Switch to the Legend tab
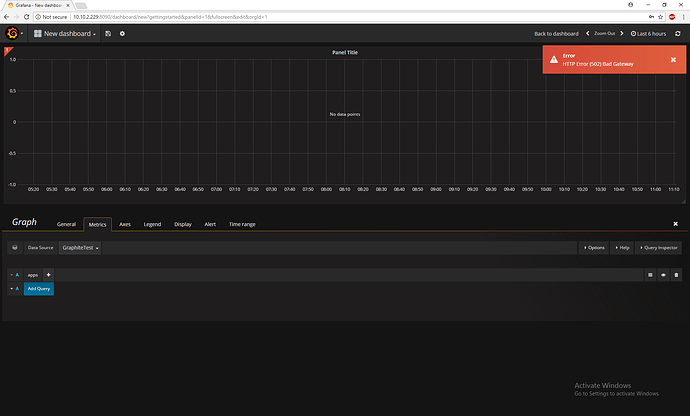 click(x=152, y=224)
